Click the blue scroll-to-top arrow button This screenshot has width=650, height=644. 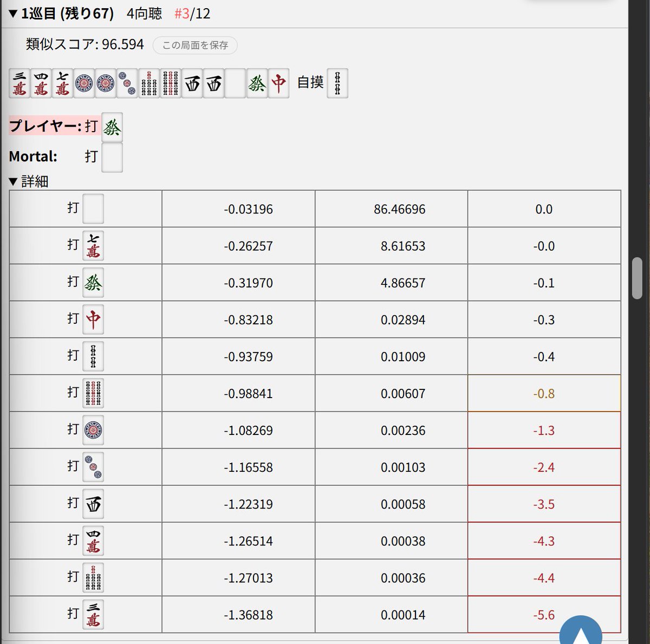coord(581,631)
